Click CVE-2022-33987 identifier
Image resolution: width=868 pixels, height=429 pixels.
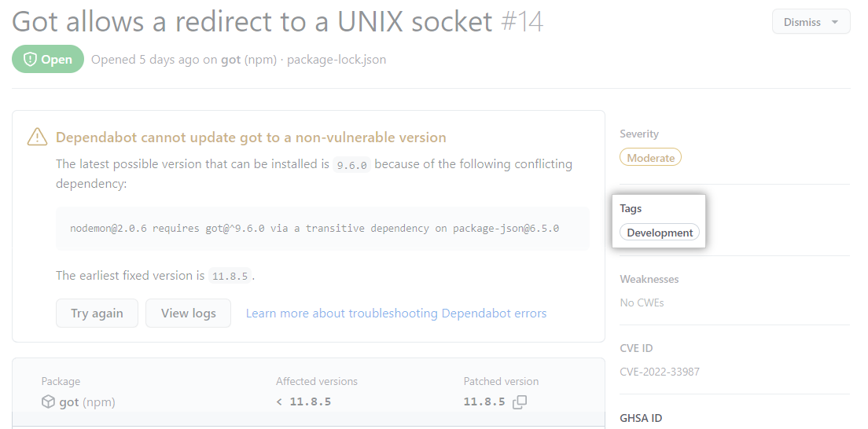coord(660,372)
